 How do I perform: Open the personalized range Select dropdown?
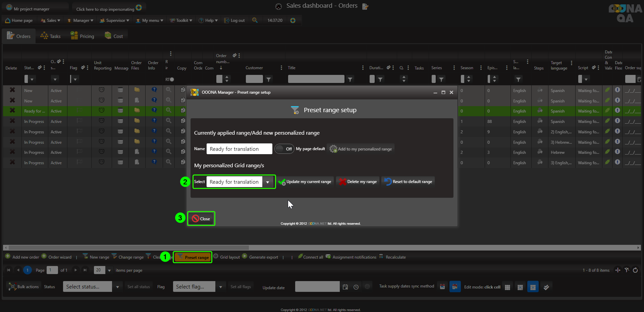pos(267,182)
